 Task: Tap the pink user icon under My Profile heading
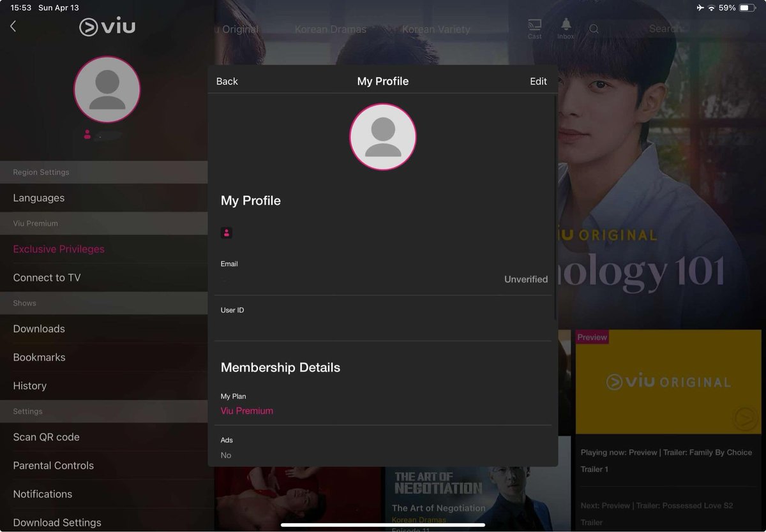click(227, 233)
